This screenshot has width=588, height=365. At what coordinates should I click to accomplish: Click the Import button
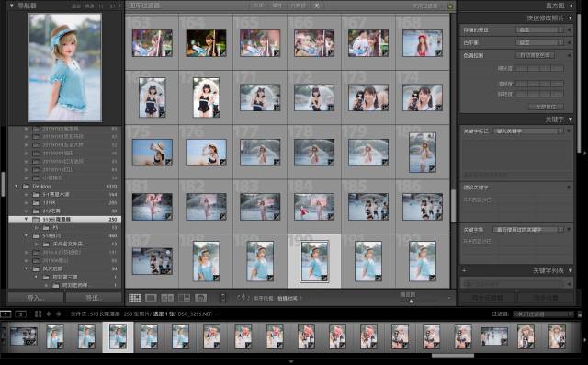pos(36,298)
